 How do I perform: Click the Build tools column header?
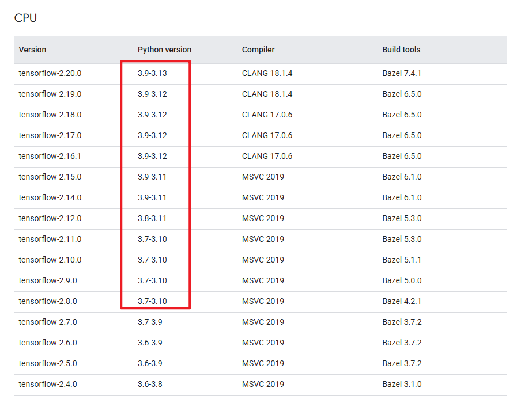[x=401, y=50]
